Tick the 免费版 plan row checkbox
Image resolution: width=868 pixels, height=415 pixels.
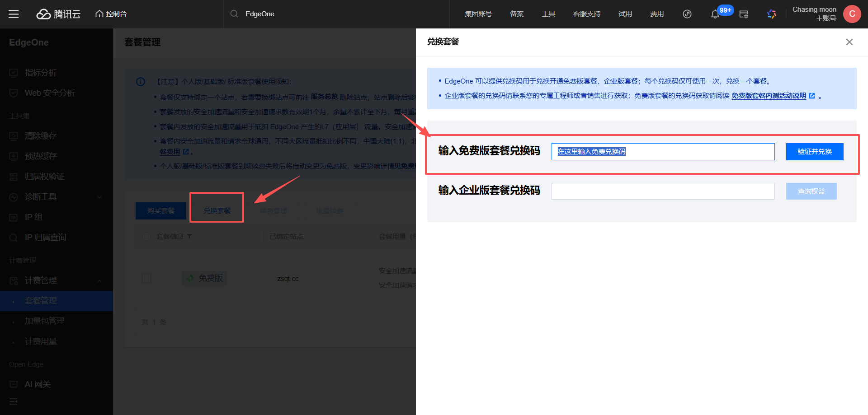[x=146, y=278]
